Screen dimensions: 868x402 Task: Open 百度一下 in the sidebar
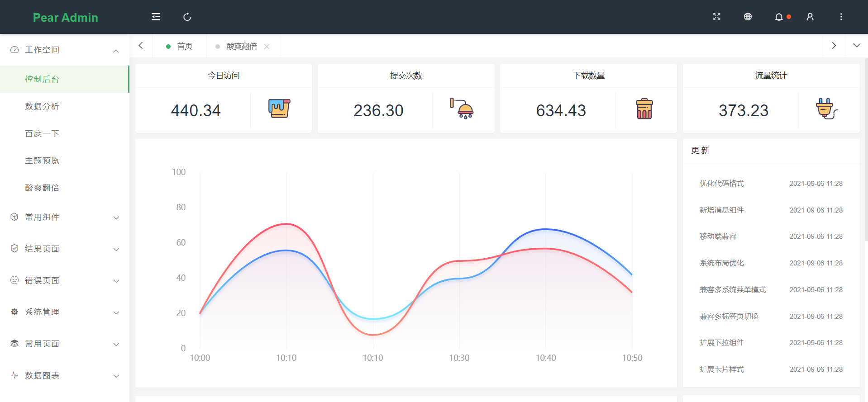pyautogui.click(x=65, y=133)
